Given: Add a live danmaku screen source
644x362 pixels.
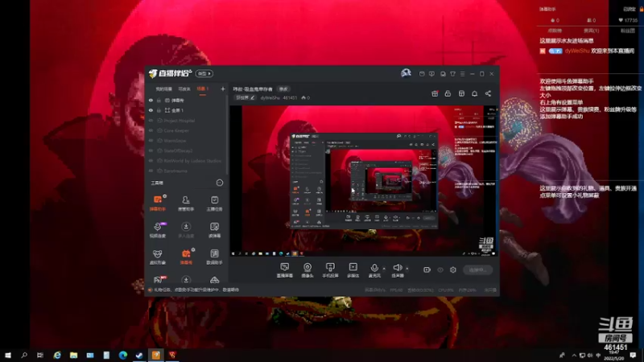Looking at the screenshot, I should point(285,270).
